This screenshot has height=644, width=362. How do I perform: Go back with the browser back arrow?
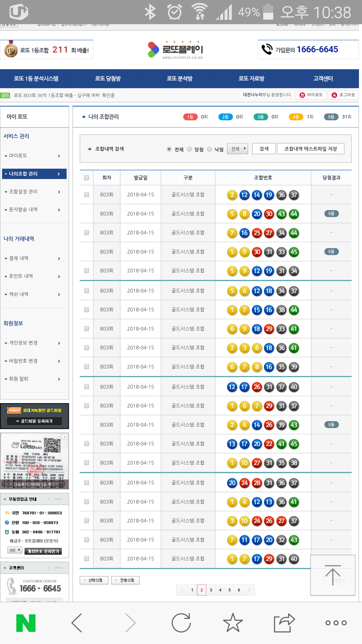click(x=77, y=623)
